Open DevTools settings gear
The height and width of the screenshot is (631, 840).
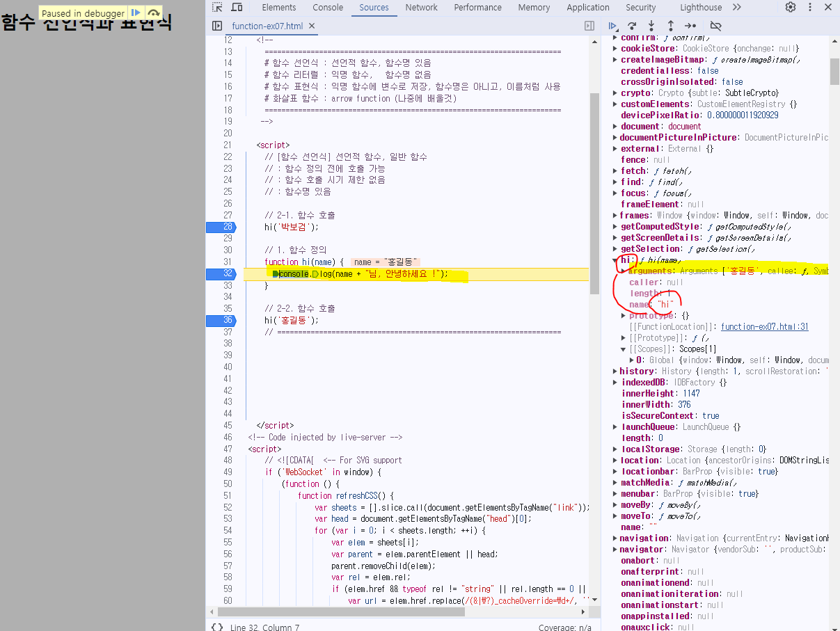click(x=791, y=7)
